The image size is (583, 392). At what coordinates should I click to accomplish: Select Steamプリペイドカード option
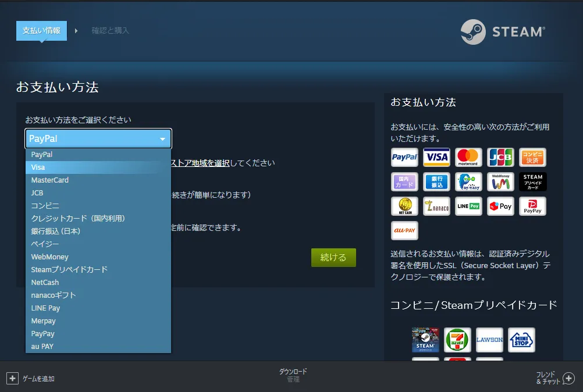pos(98,270)
